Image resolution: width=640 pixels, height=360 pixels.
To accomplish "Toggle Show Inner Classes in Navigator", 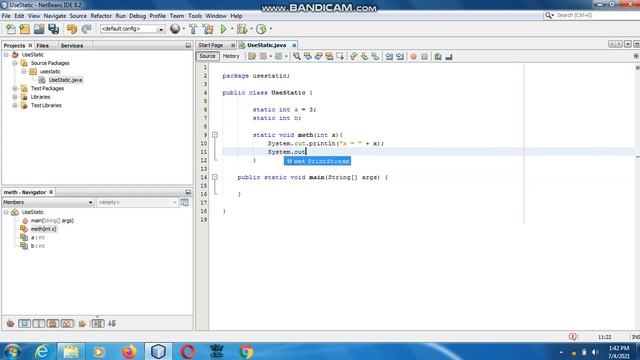I will click(x=67, y=324).
